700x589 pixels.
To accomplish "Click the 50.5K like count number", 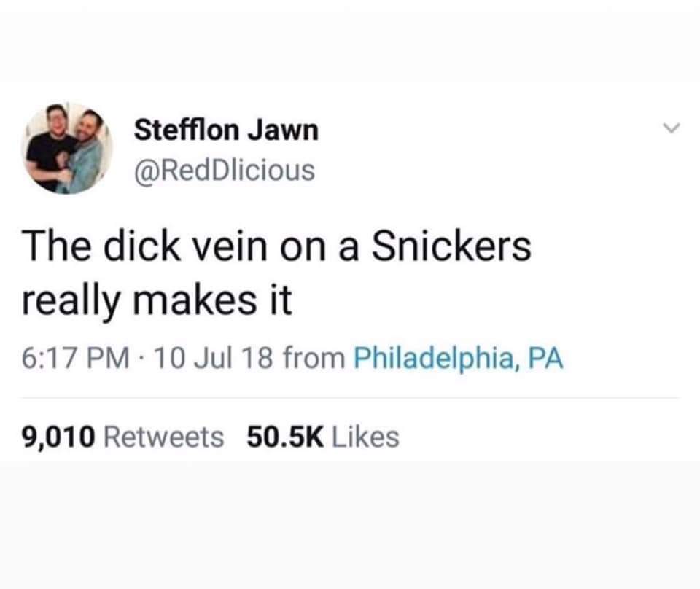I will pos(285,437).
